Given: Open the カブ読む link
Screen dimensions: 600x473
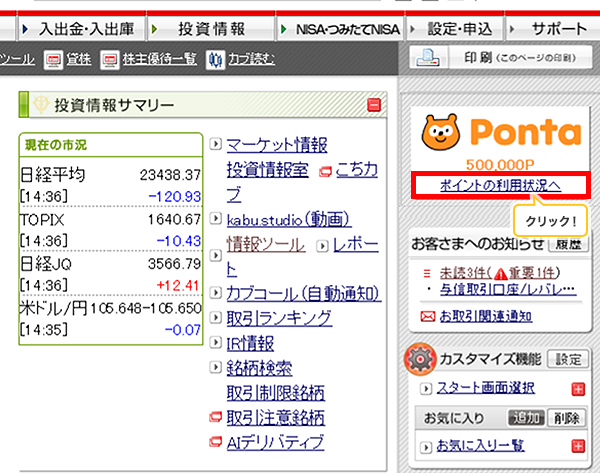Looking at the screenshot, I should click(x=251, y=59).
